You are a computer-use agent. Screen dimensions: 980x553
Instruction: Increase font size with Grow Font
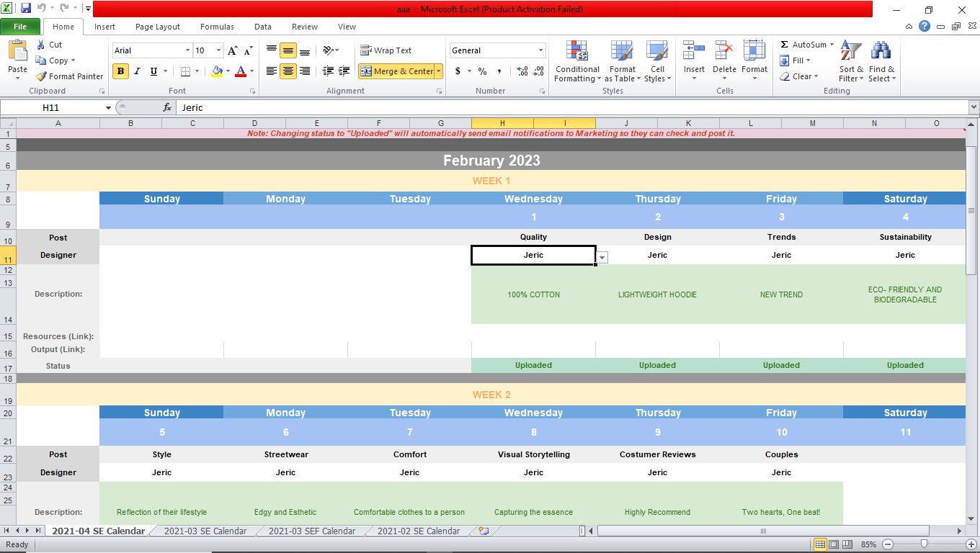pos(233,50)
